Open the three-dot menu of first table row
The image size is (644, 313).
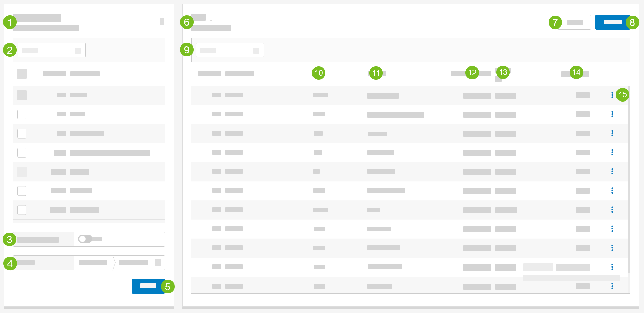612,95
